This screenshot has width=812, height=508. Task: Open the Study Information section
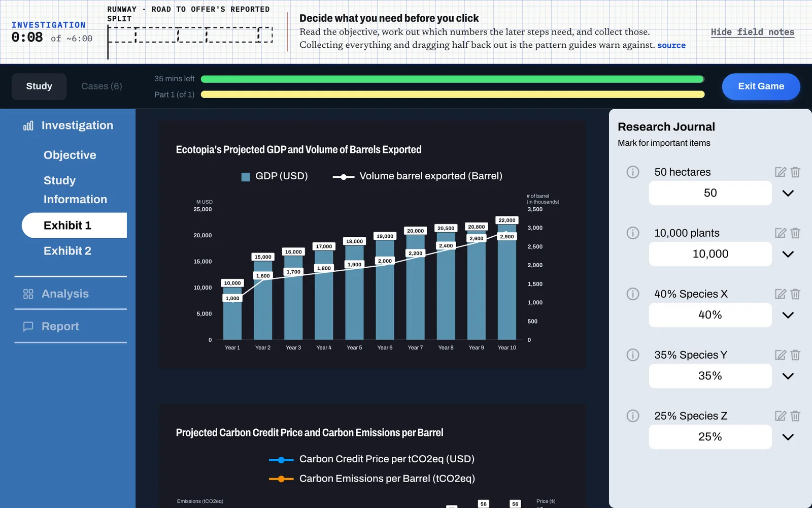(75, 189)
